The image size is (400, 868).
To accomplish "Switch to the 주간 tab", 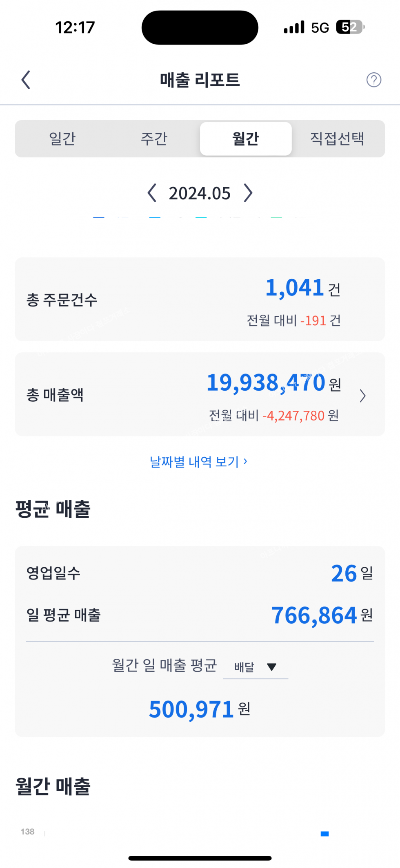I will 154,139.
